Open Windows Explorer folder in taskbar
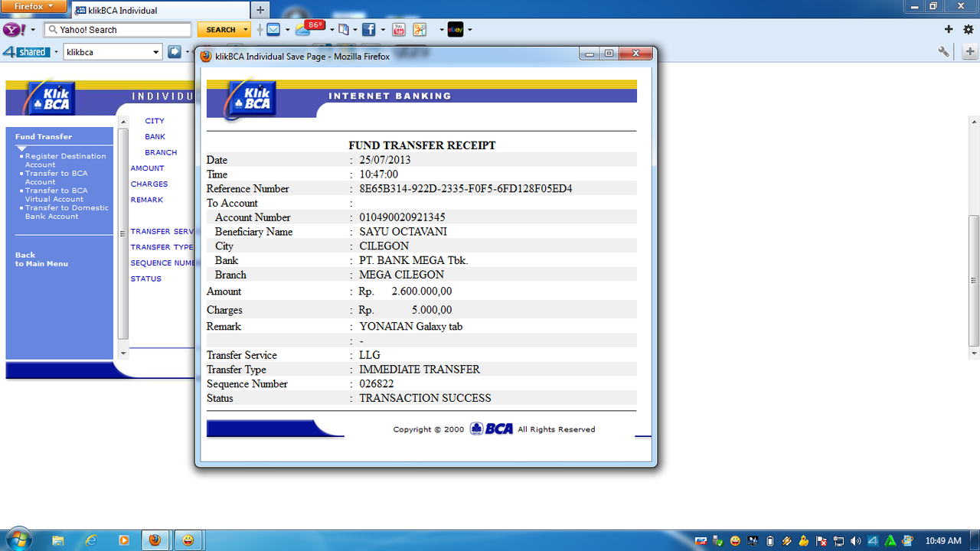The image size is (980, 551). (58, 540)
